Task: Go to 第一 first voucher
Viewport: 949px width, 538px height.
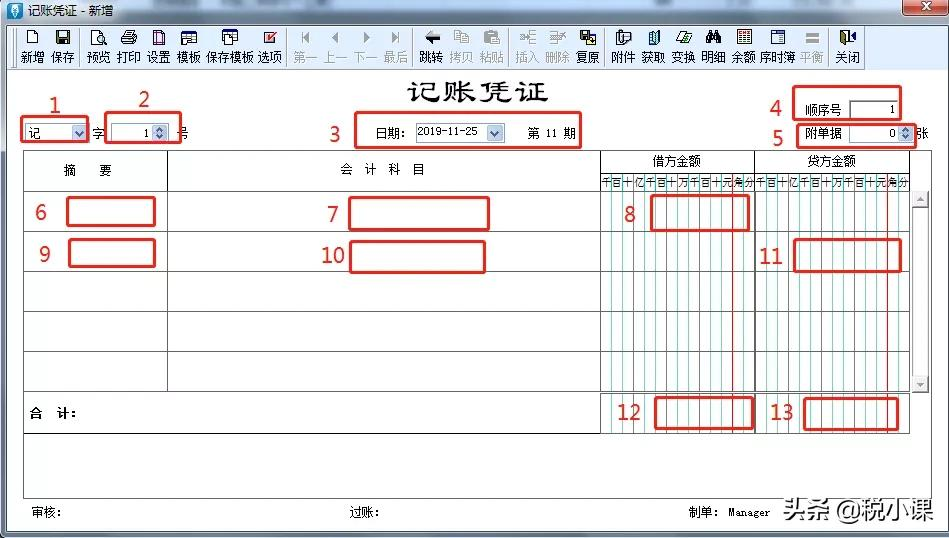Action: click(305, 47)
